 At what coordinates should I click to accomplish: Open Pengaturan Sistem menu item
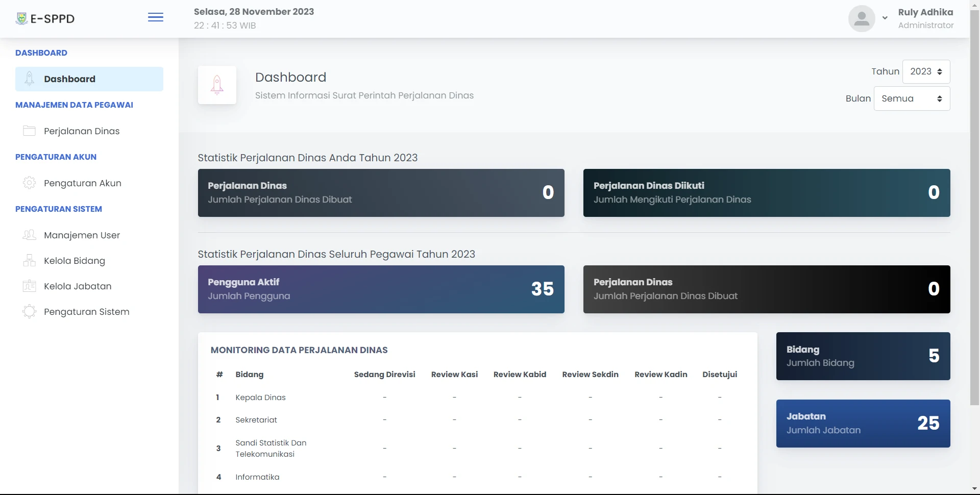pyautogui.click(x=86, y=312)
